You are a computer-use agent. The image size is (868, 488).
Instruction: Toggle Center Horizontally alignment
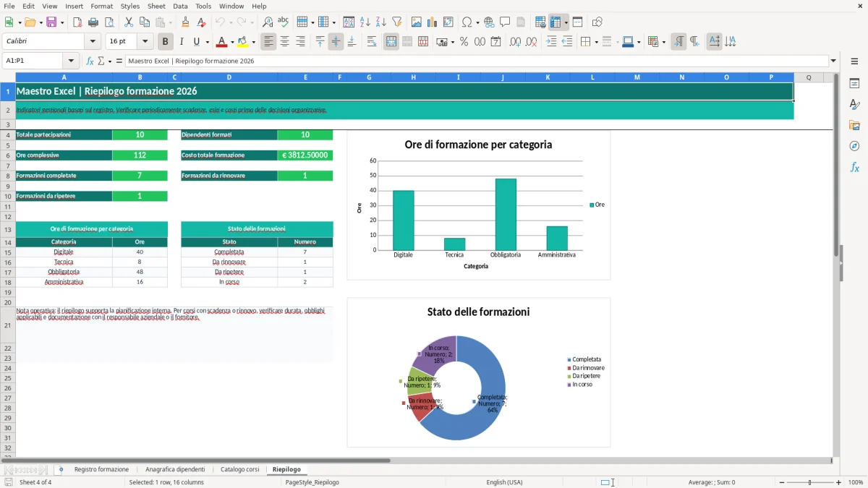[284, 42]
